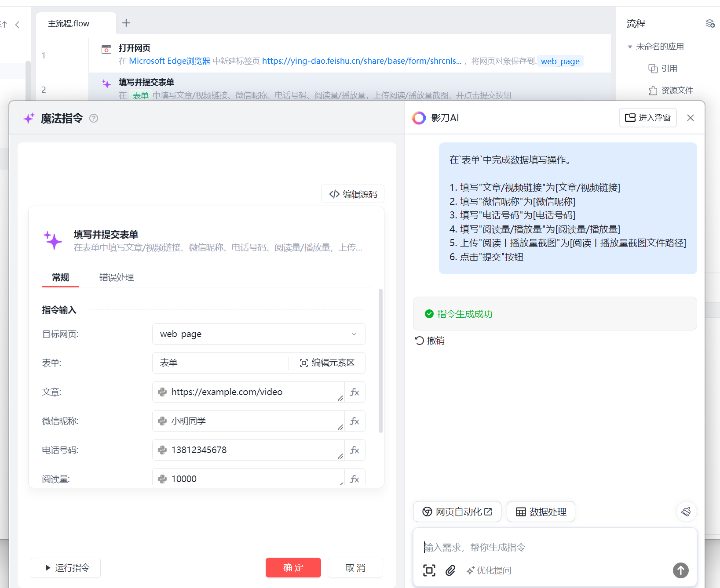
Task: Click the element capture icon in chat input
Action: coord(429,570)
